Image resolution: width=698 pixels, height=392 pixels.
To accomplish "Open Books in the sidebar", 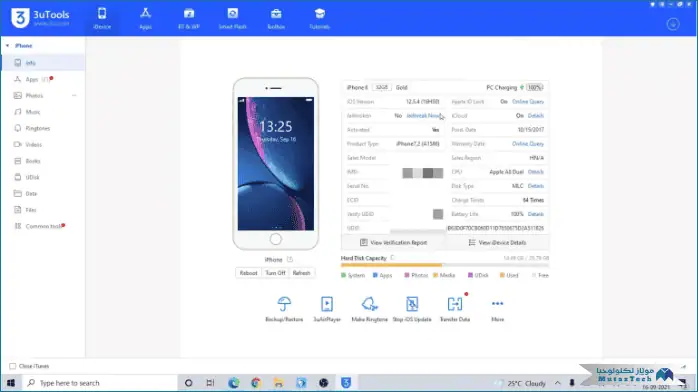I will tap(43, 161).
